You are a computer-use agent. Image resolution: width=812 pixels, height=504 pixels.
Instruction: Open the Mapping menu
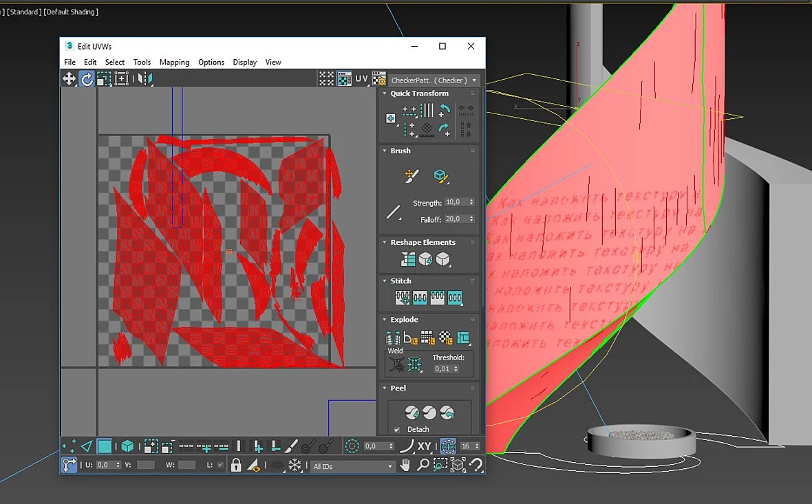coord(174,62)
